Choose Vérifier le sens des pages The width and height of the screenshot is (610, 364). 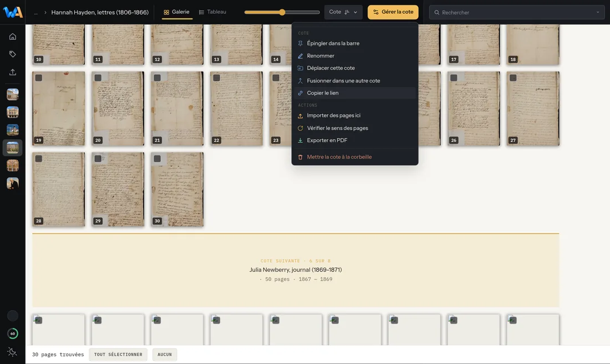click(354, 128)
